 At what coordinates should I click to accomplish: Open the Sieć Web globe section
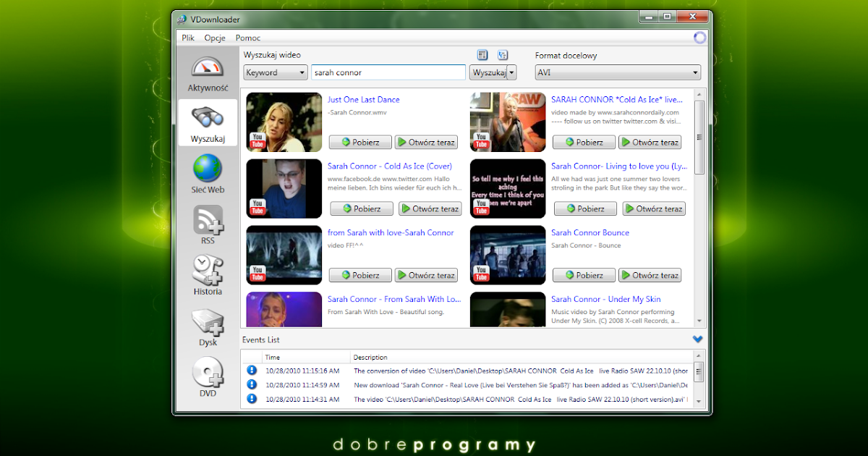[208, 174]
